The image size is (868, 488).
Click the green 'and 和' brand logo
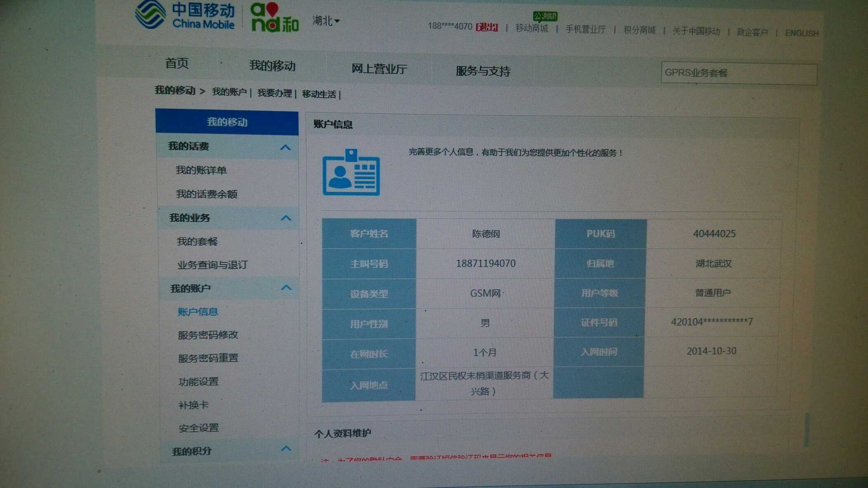[x=274, y=18]
